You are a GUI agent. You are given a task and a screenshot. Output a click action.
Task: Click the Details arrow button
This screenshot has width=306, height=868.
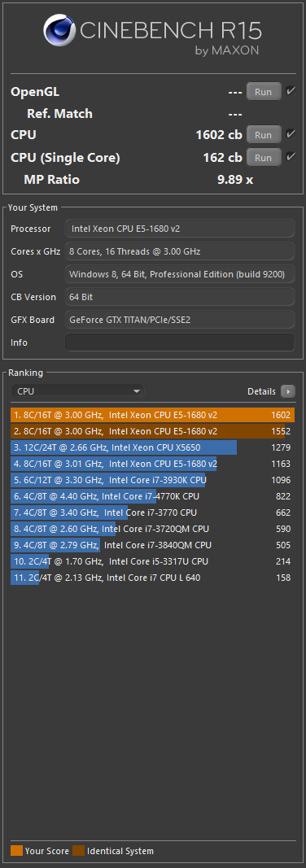pyautogui.click(x=288, y=391)
